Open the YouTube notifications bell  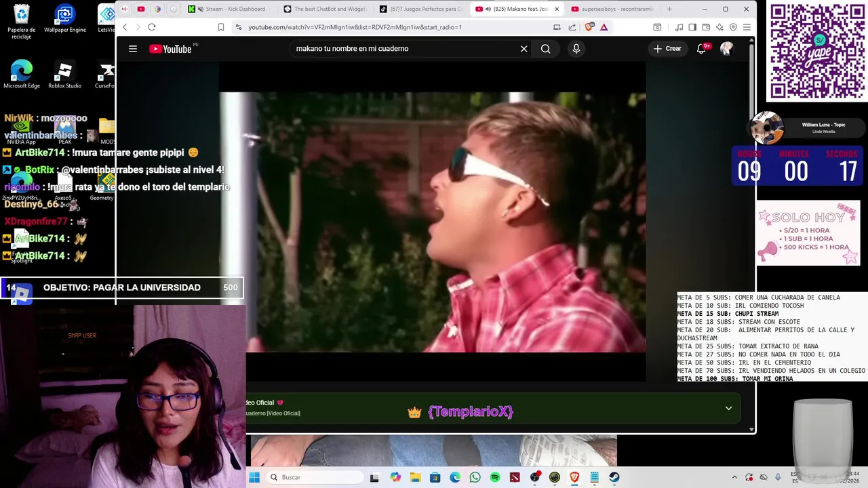point(702,49)
